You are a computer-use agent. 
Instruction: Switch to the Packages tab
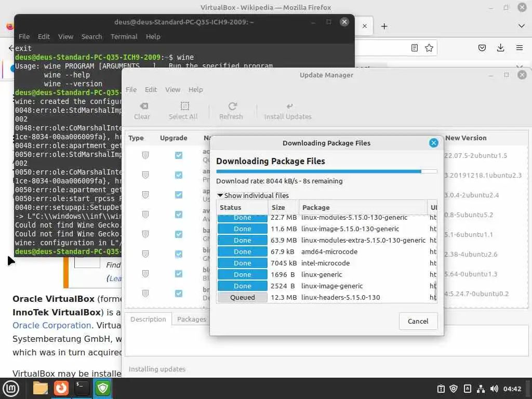(x=192, y=320)
